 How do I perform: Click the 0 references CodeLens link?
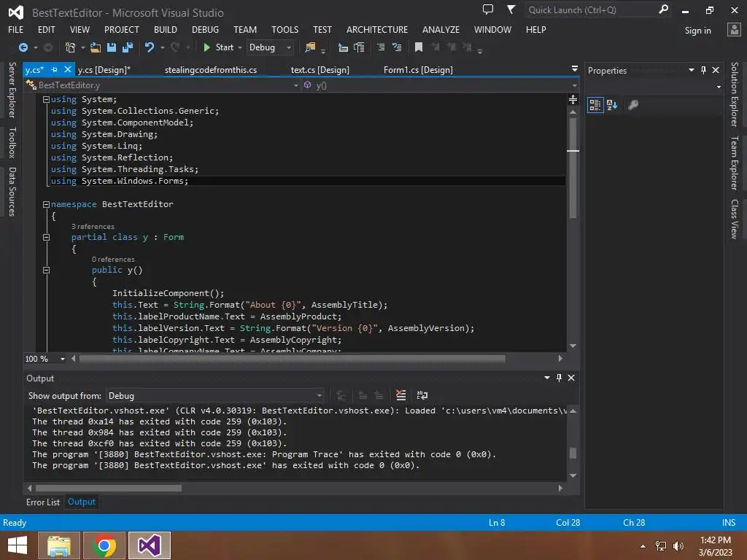113,260
